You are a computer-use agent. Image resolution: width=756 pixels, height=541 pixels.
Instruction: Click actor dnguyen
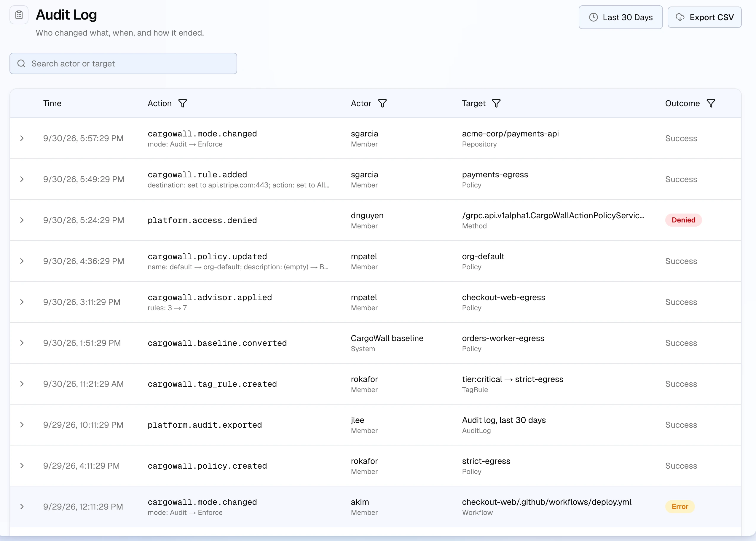point(367,216)
